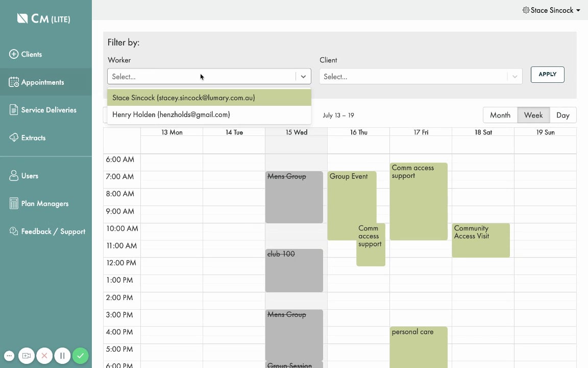Viewport: 588px width, 368px height.
Task: Cancel recording with the red X button
Action: (x=44, y=356)
